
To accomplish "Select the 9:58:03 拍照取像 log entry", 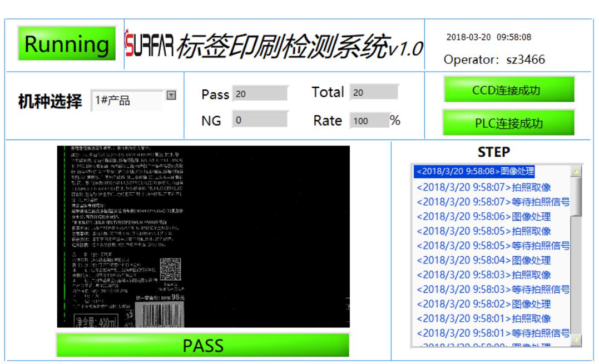I will pyautogui.click(x=484, y=275).
